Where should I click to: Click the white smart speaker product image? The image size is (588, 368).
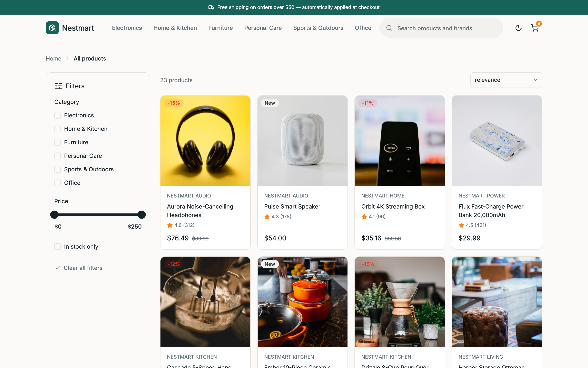click(303, 141)
